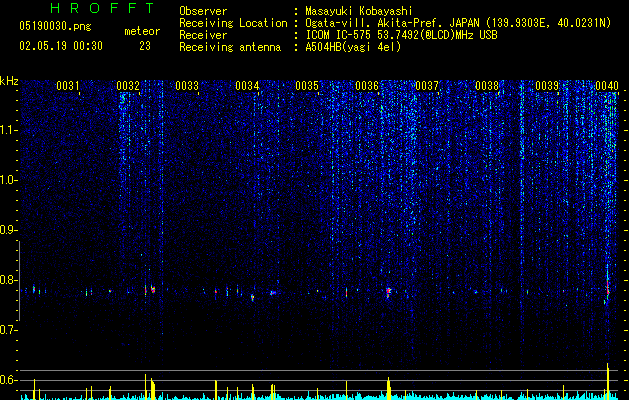Viewport: 629px width, 400px height.
Task: Click the Receiver label
Action: pos(203,35)
